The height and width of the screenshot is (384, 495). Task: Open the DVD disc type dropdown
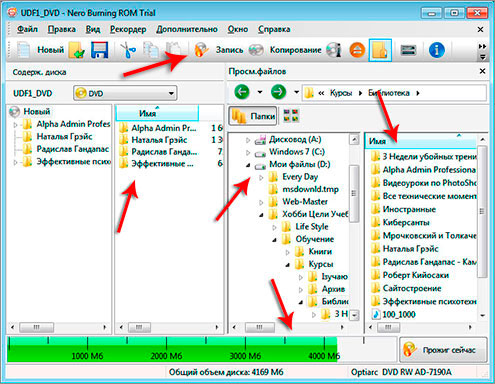pyautogui.click(x=125, y=93)
